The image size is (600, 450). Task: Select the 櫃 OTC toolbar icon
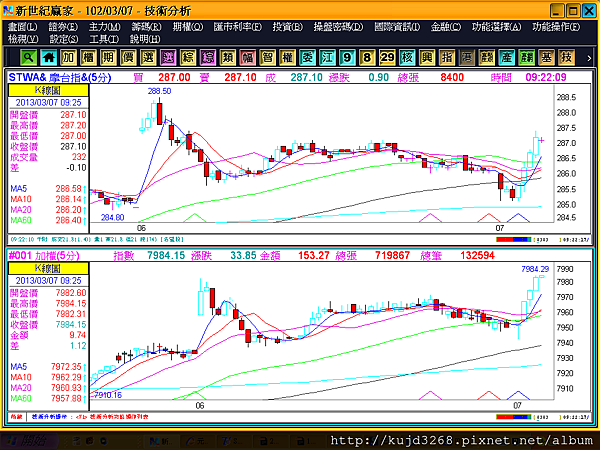coord(88,58)
